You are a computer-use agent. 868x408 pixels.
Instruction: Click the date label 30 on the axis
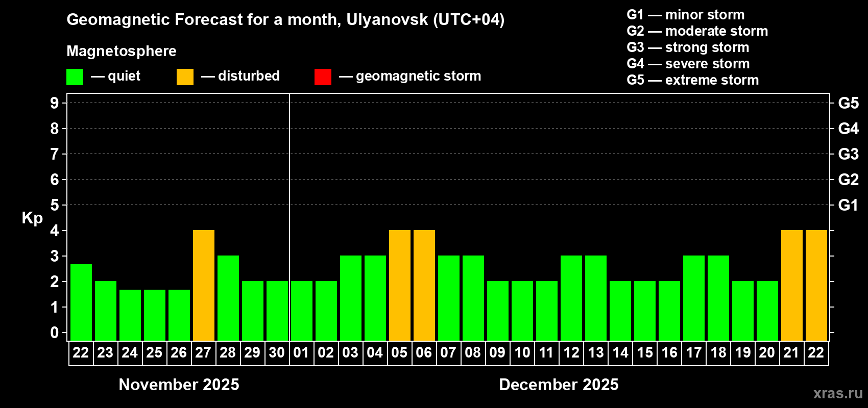[x=277, y=353]
